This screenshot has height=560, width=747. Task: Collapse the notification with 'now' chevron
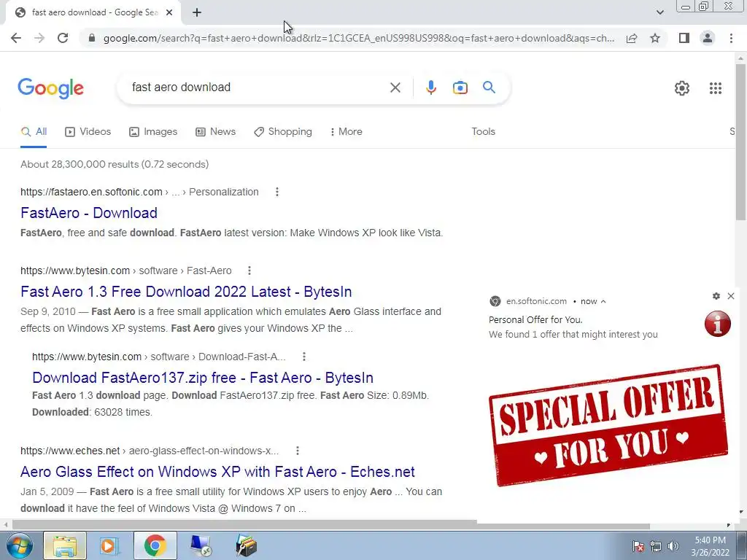pos(603,301)
